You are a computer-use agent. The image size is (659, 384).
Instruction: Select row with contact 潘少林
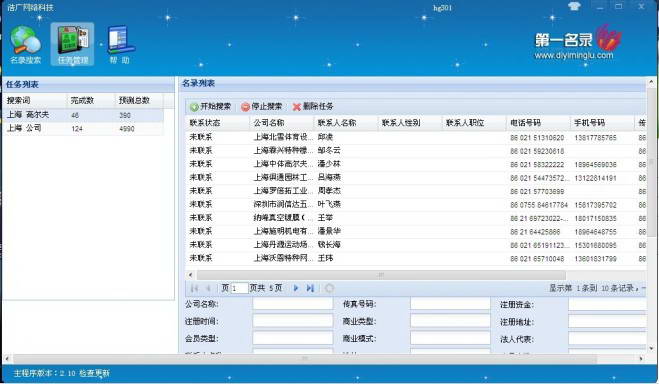[416, 164]
